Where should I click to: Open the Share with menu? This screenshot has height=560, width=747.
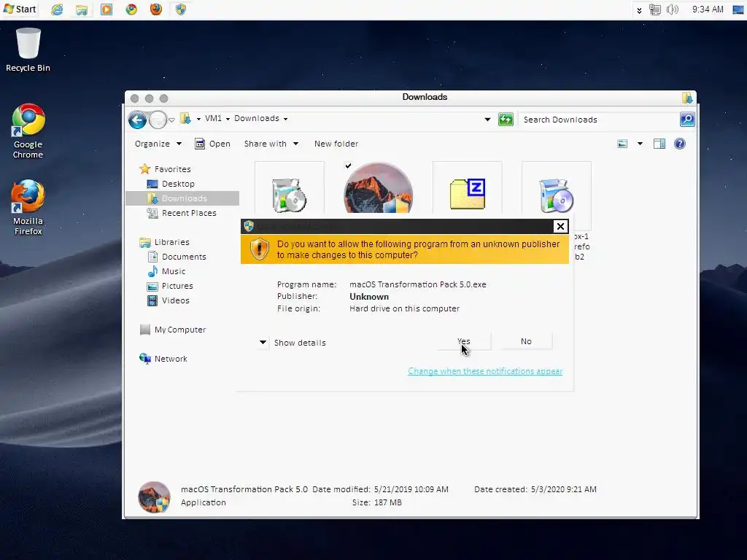tap(271, 144)
